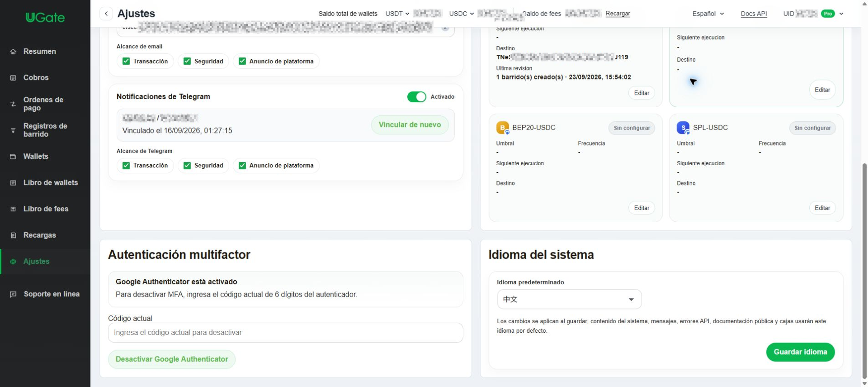This screenshot has height=387, width=868.
Task: Click the Registros de barrido icon
Action: (x=13, y=130)
